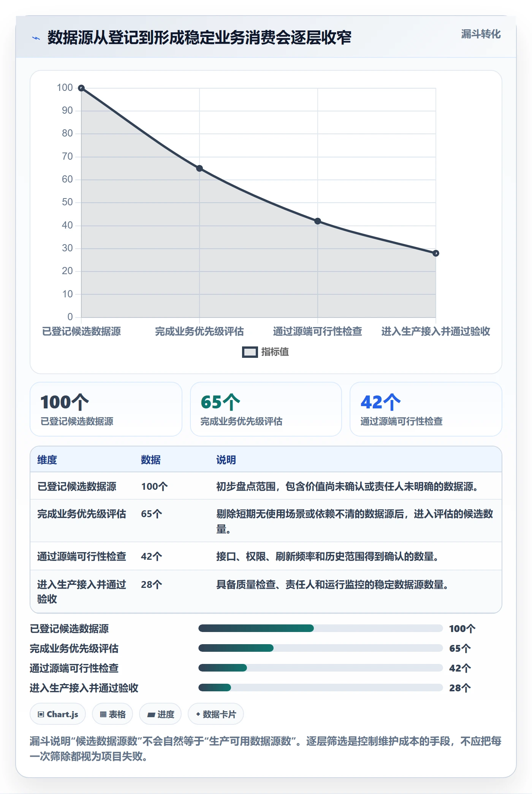Click the progress bar for 通过源端可行性检查
This screenshot has height=794, width=532.
point(320,668)
